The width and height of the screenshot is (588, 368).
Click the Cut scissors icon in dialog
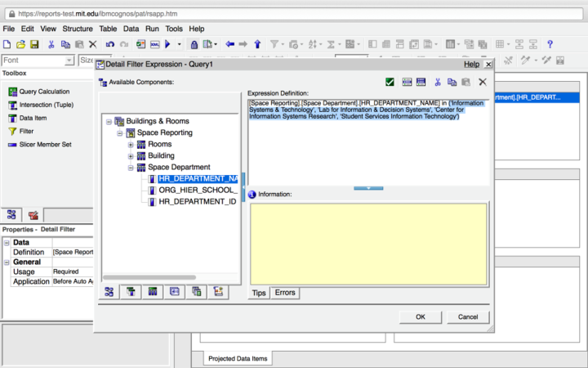[438, 82]
